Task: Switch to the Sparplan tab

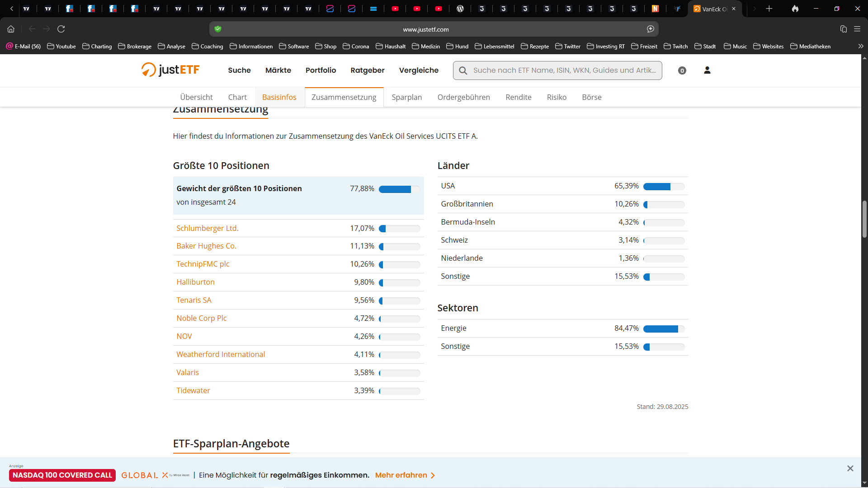Action: pyautogui.click(x=406, y=97)
